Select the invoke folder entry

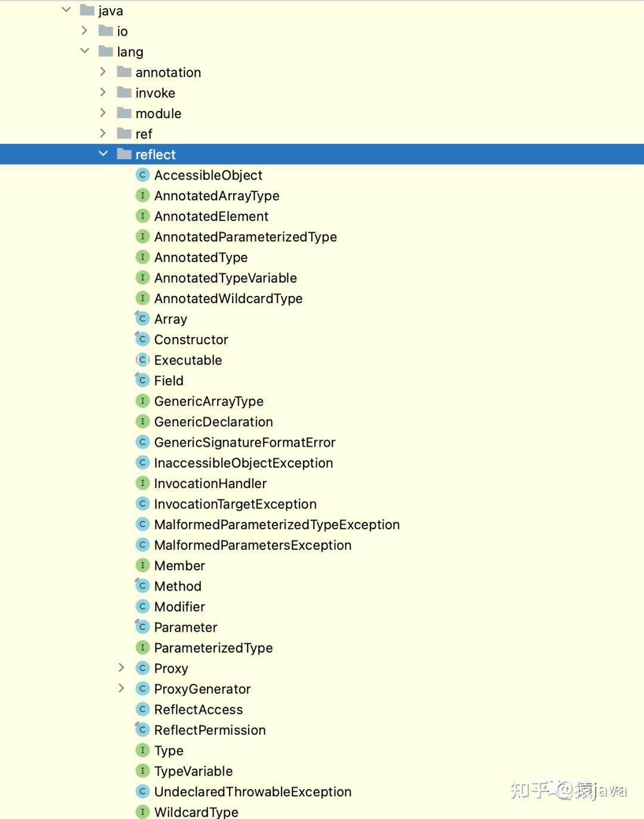pyautogui.click(x=155, y=93)
